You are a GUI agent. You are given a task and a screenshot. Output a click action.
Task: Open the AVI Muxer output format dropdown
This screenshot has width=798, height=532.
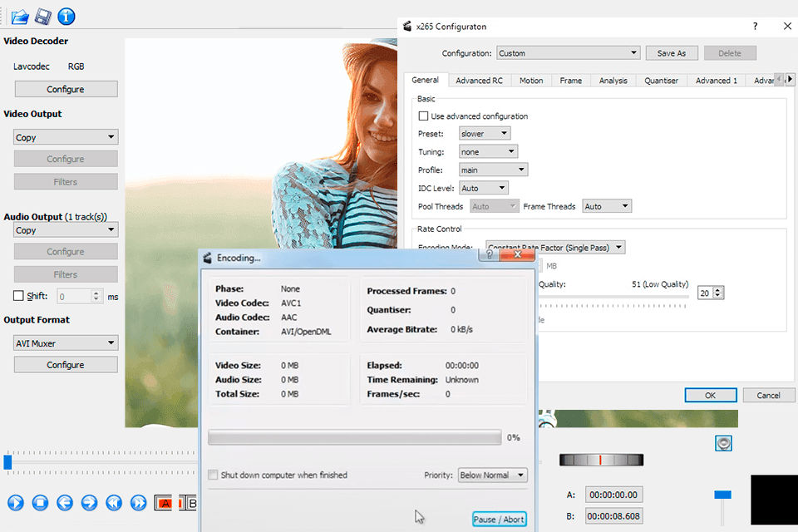point(65,342)
